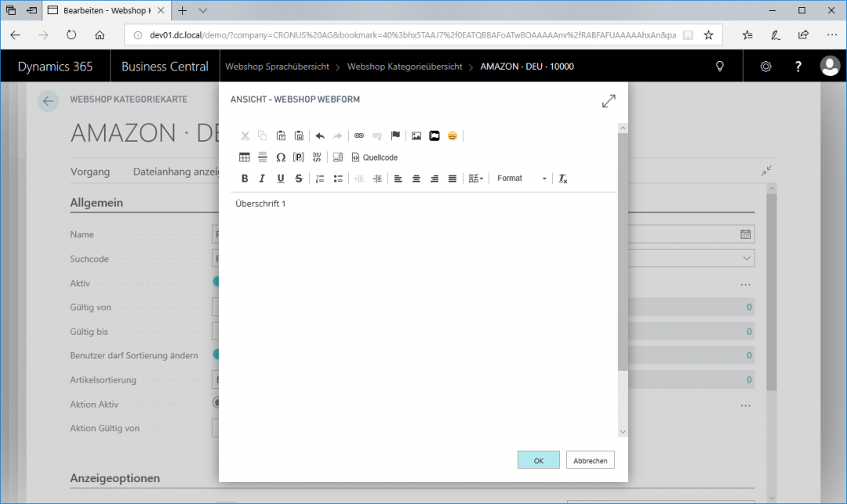Open help with the question mark icon

tap(798, 67)
